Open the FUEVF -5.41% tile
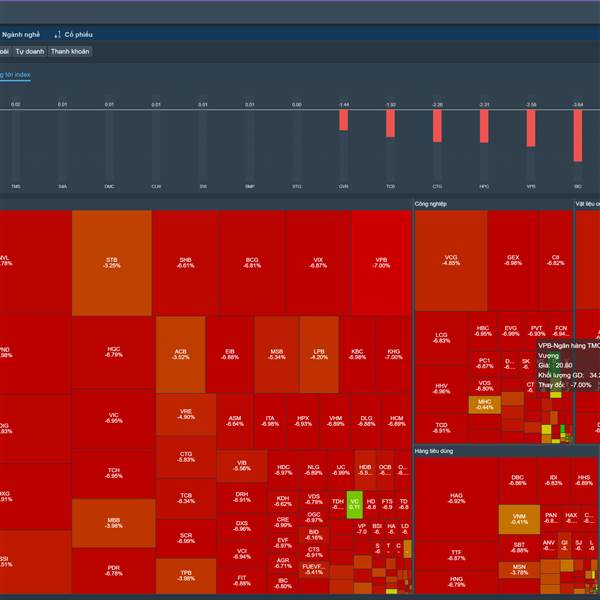600x600 pixels. tap(314, 569)
